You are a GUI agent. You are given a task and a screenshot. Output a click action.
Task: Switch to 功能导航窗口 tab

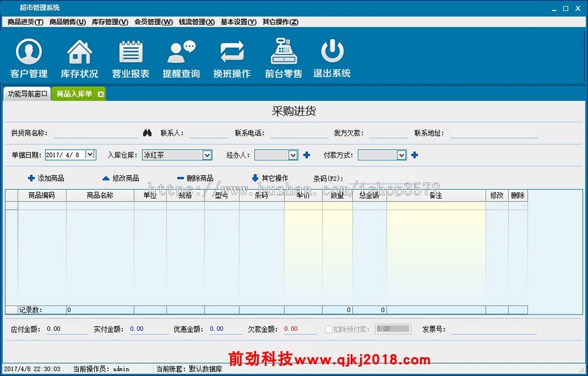point(27,94)
